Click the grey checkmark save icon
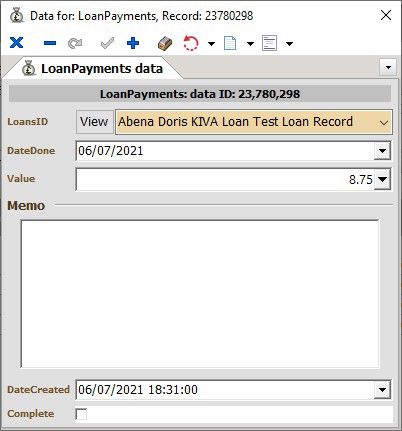 click(x=107, y=43)
